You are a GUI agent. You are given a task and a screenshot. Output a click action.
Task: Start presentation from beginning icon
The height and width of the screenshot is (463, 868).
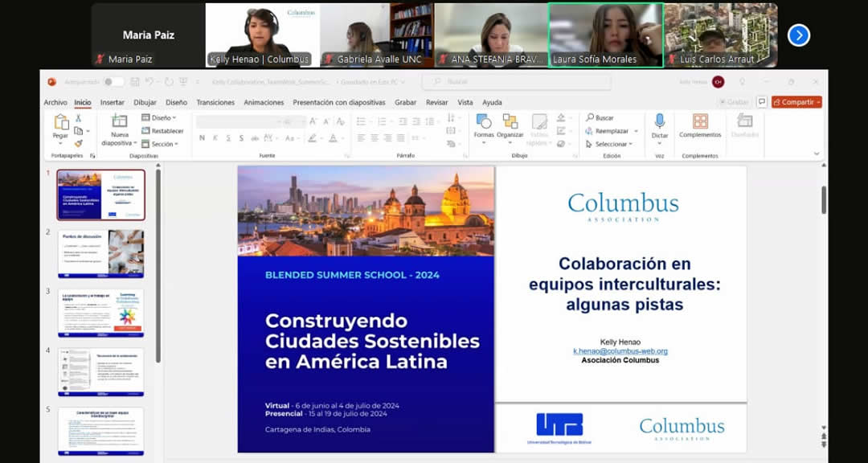click(183, 82)
